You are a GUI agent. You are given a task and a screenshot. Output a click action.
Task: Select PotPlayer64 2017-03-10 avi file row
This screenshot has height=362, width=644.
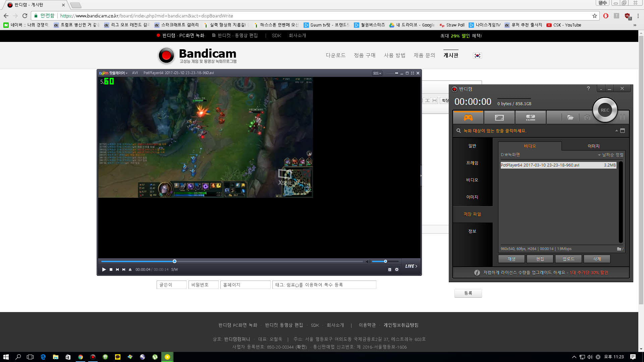point(558,165)
